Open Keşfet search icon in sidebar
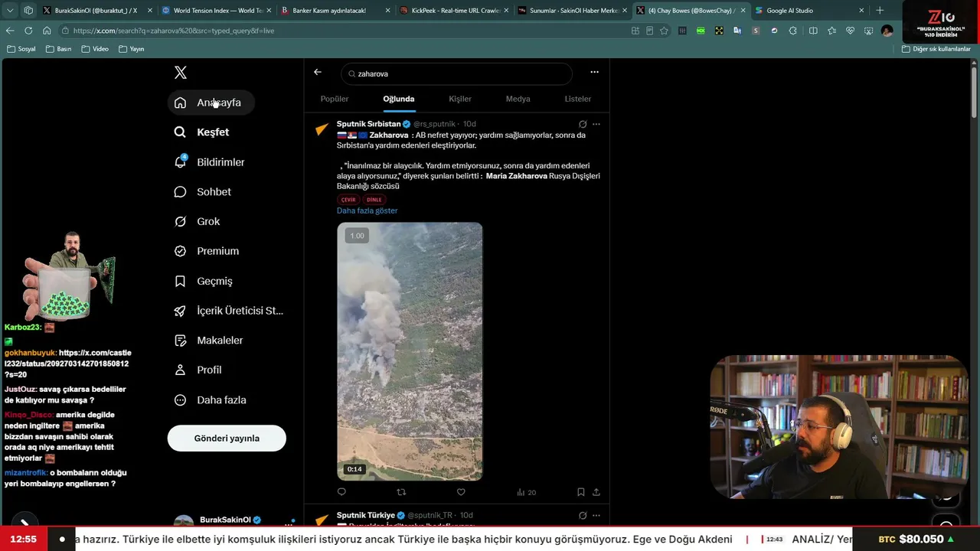Screen dimensions: 980x551 [x=180, y=132]
